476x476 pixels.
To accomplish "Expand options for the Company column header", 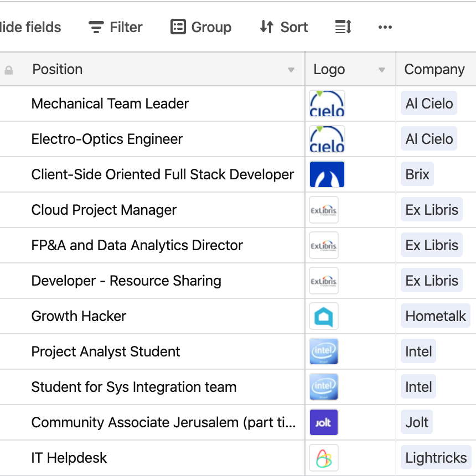I will click(434, 69).
